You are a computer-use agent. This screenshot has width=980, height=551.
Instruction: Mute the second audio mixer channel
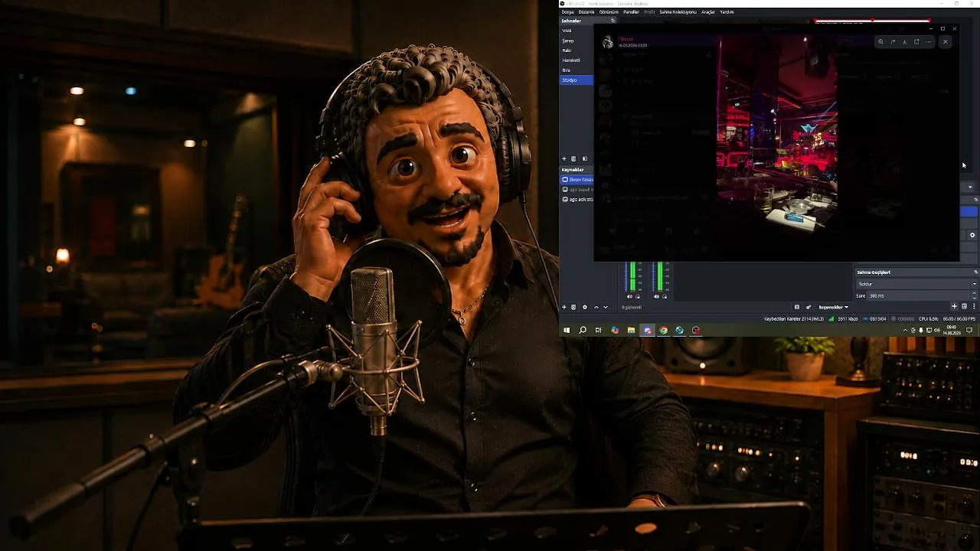click(x=657, y=297)
